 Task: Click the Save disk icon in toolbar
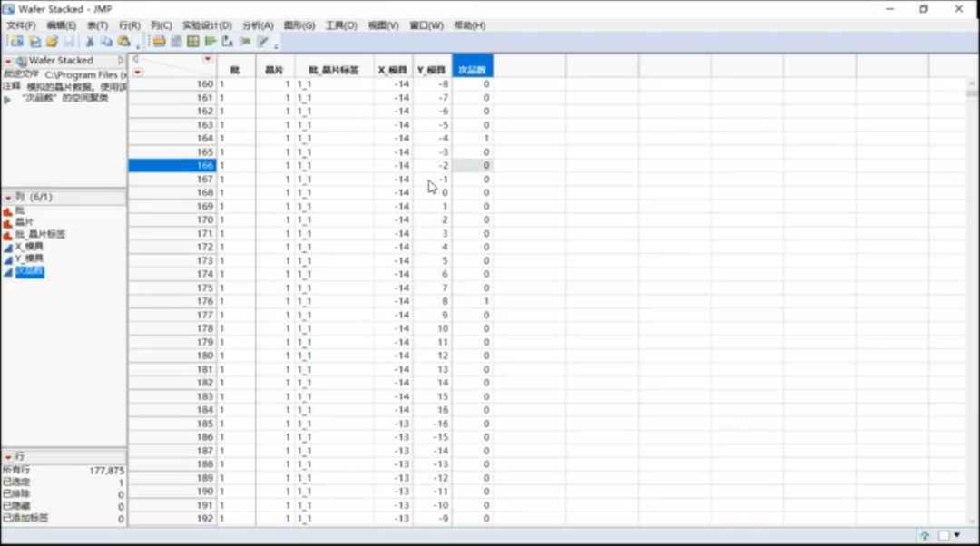(x=69, y=42)
